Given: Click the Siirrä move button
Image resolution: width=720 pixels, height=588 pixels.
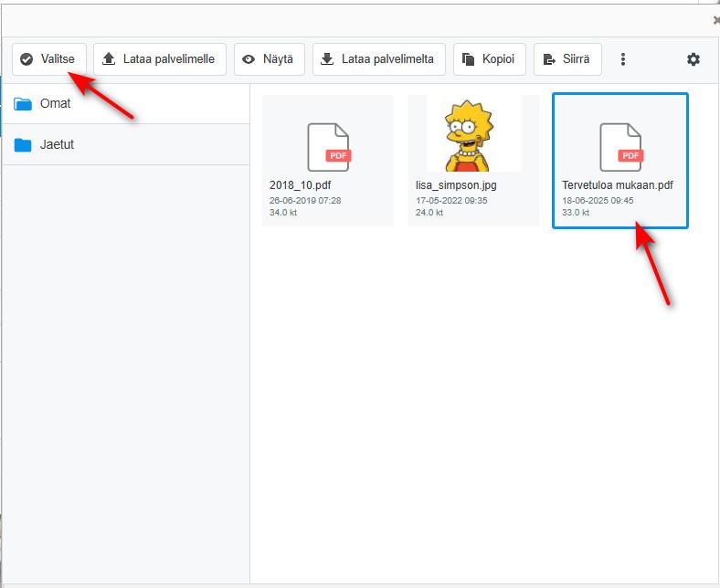Looking at the screenshot, I should (x=567, y=59).
